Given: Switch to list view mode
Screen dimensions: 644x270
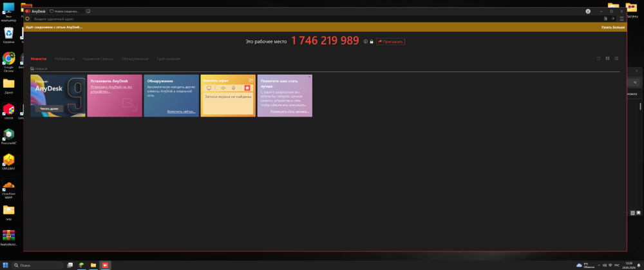Looking at the screenshot, I should click(x=616, y=59).
